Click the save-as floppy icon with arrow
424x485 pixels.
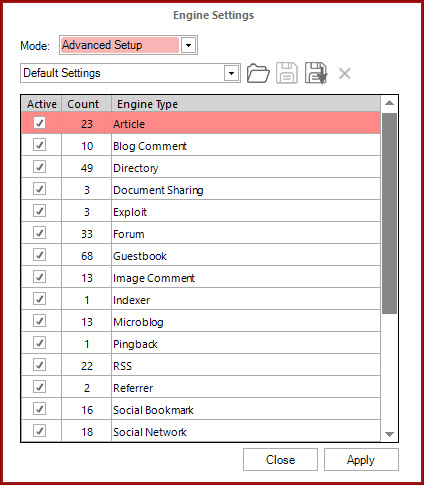tap(316, 73)
